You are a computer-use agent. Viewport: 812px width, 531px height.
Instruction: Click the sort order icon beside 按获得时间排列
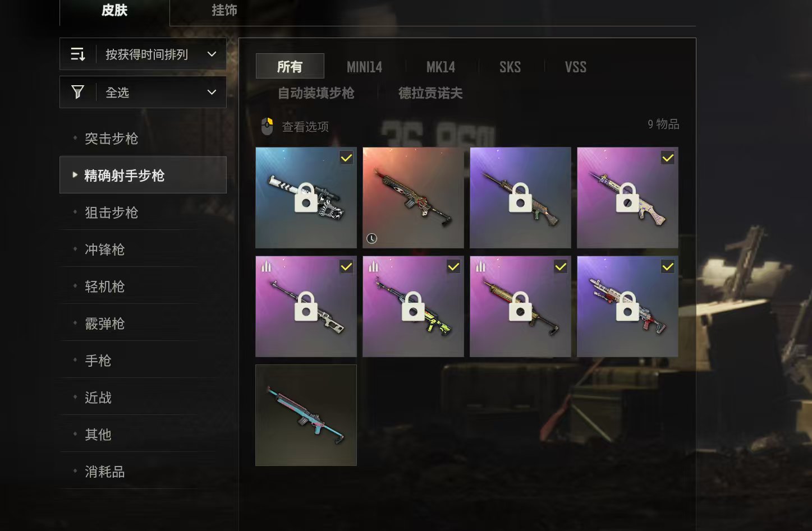point(78,54)
